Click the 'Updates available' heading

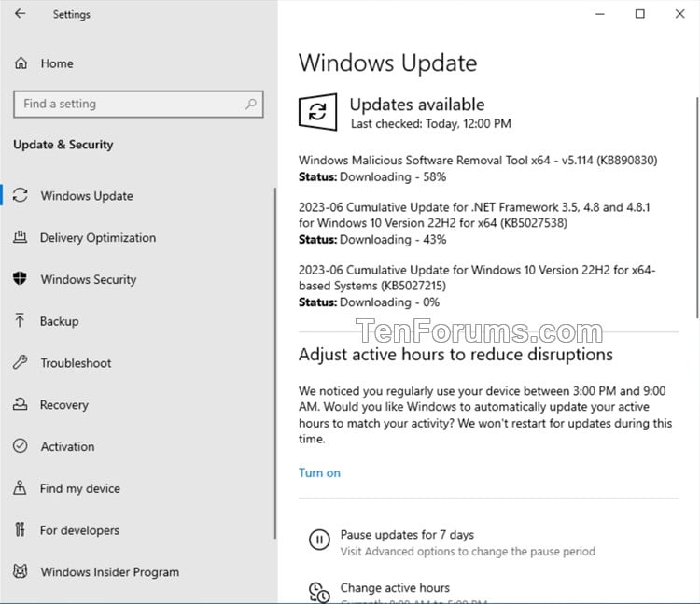point(417,105)
